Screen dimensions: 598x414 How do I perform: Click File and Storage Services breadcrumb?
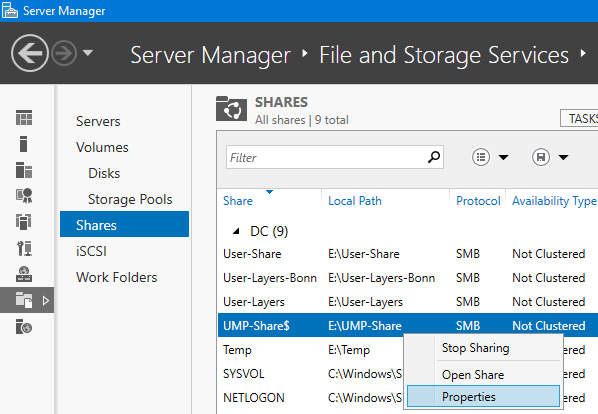[x=444, y=55]
